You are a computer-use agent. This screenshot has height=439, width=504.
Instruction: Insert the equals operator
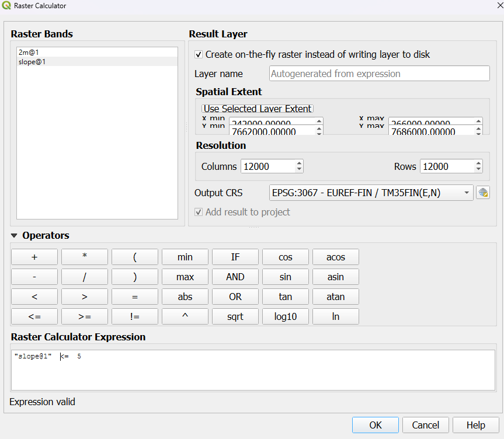(x=135, y=297)
